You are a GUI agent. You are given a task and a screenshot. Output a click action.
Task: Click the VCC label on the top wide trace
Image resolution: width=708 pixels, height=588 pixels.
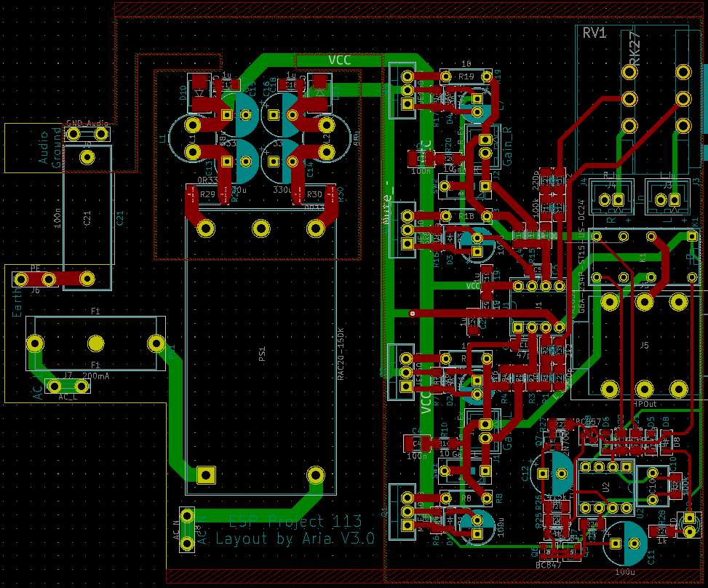point(339,60)
